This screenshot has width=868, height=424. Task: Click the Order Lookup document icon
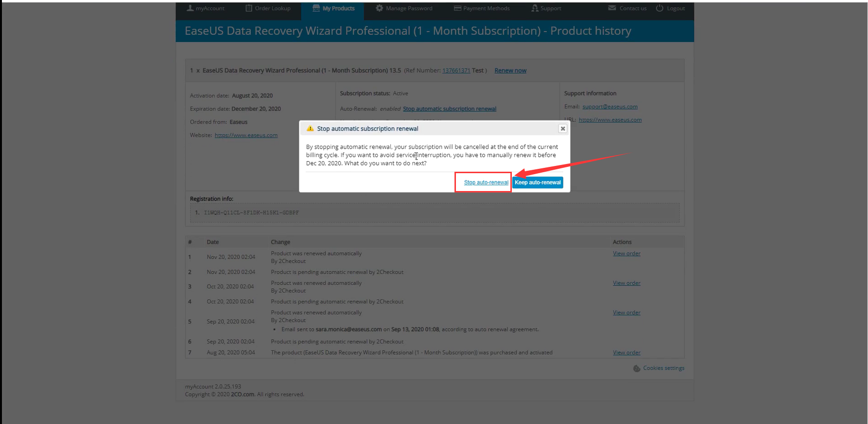point(249,8)
